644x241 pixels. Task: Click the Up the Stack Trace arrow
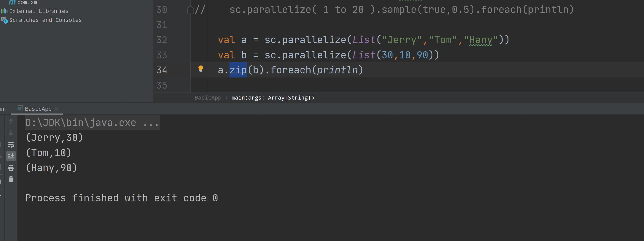[11, 122]
